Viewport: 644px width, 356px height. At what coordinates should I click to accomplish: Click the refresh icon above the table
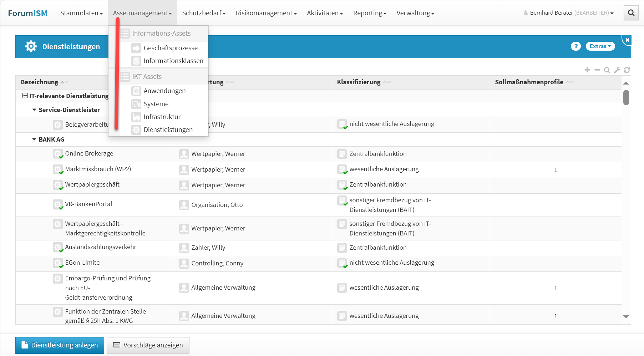(627, 70)
